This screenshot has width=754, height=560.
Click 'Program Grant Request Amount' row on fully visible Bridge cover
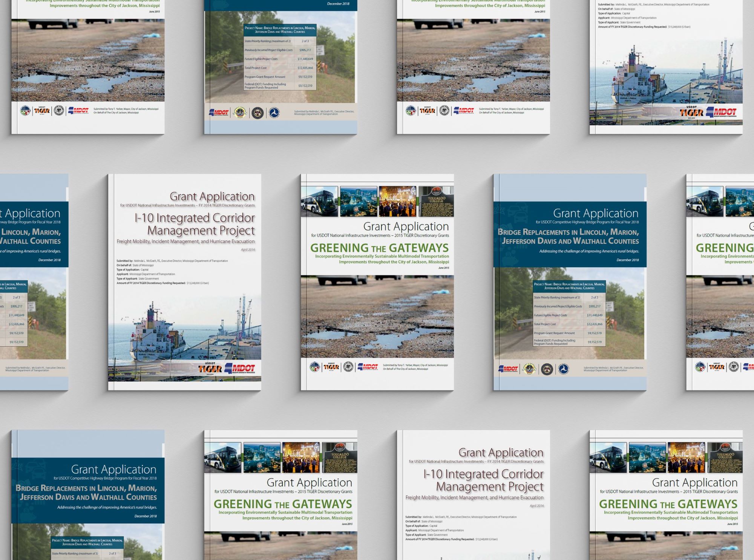click(x=569, y=333)
